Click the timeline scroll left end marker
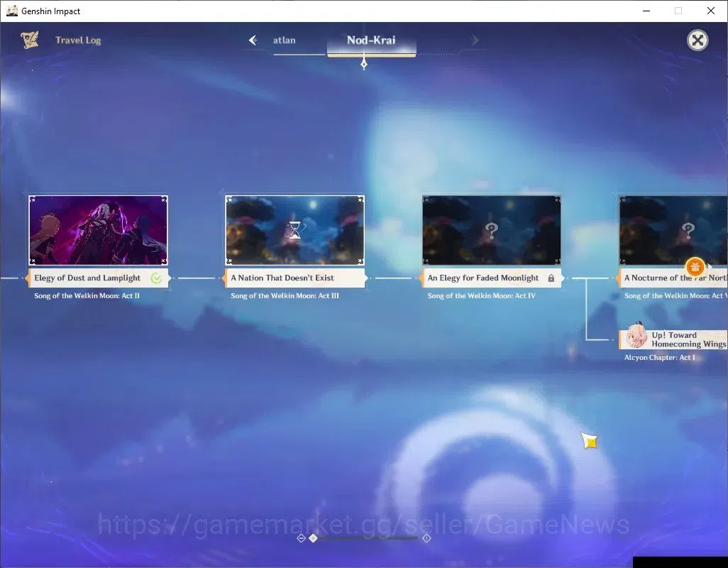 pyautogui.click(x=301, y=538)
